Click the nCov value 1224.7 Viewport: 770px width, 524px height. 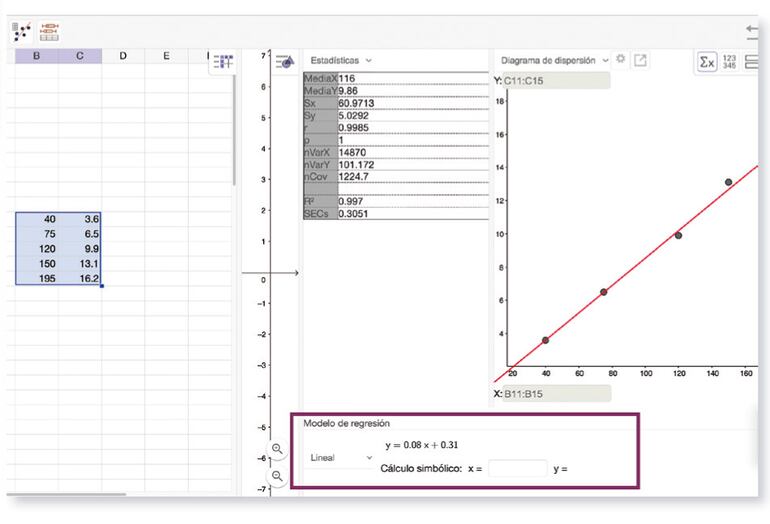click(354, 176)
